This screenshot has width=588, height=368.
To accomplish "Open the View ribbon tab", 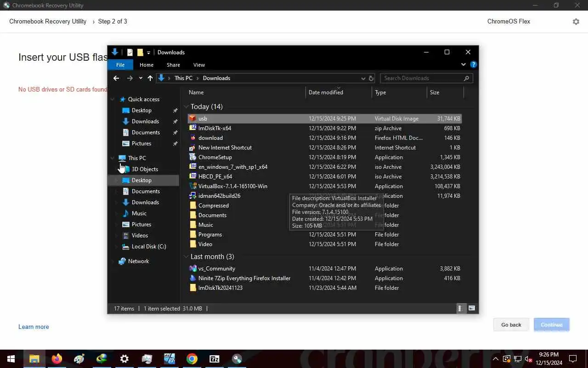I will (x=199, y=65).
